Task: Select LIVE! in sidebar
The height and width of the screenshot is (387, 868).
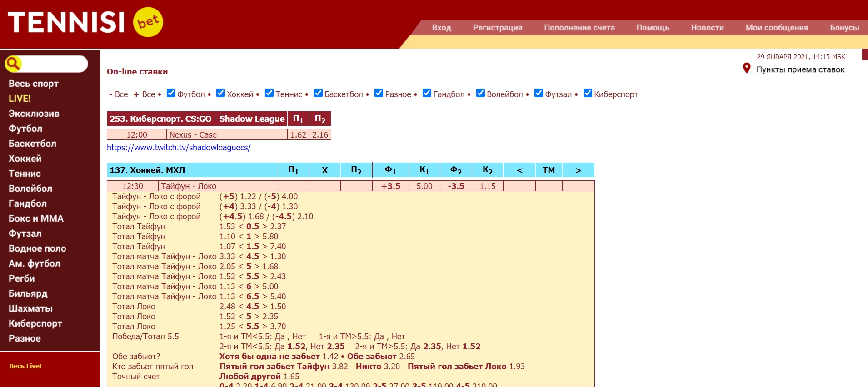Action: (20, 99)
